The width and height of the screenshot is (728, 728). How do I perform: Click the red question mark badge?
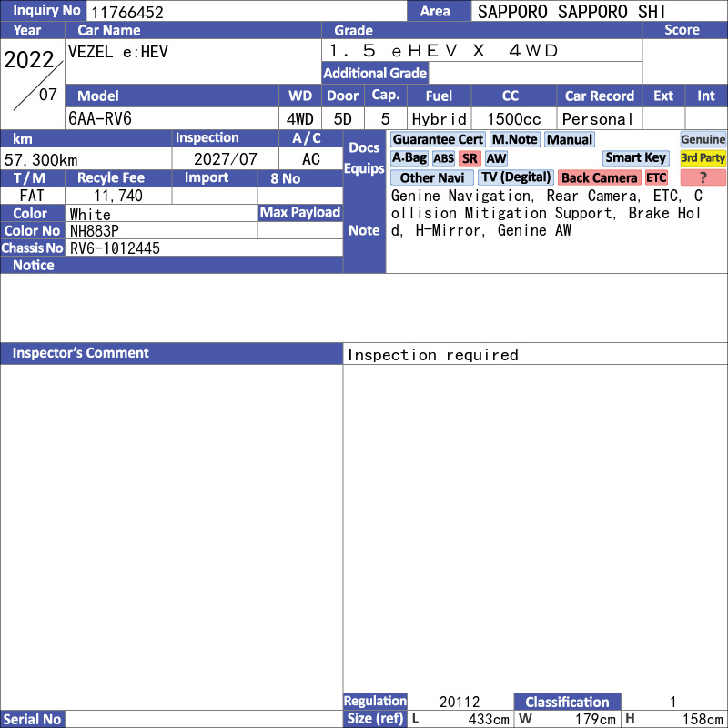703,177
